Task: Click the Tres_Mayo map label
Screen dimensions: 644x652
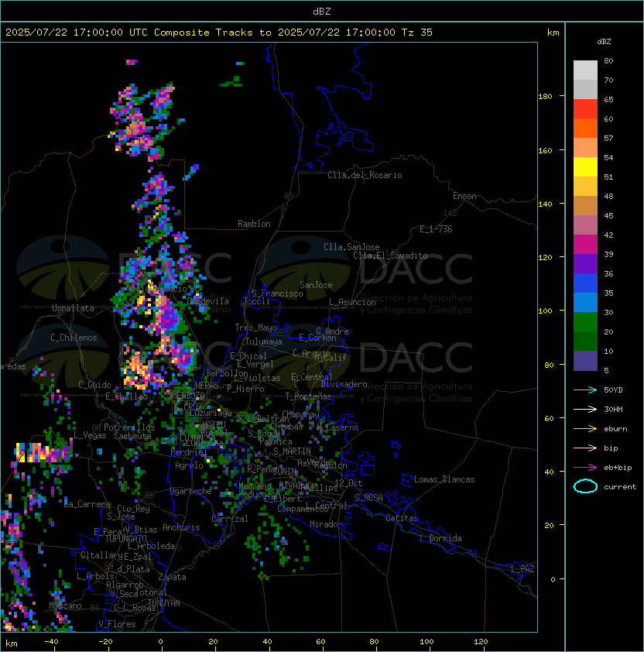Action: click(x=255, y=328)
